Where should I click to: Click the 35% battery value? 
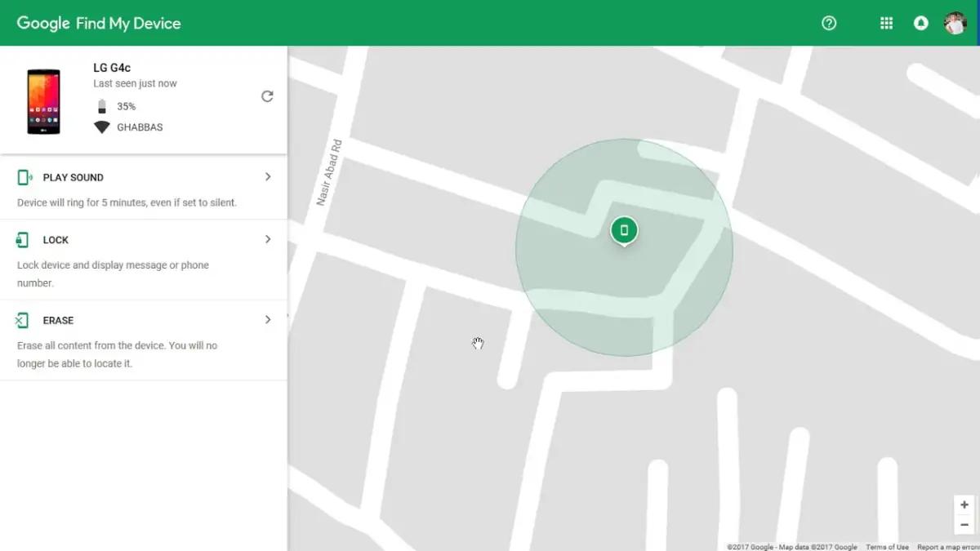[x=127, y=107]
